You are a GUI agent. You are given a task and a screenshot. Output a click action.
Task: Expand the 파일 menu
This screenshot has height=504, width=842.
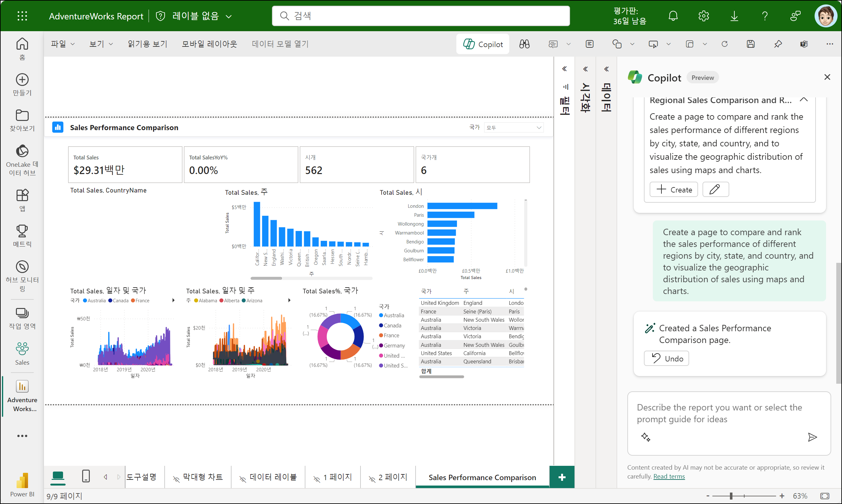(62, 44)
